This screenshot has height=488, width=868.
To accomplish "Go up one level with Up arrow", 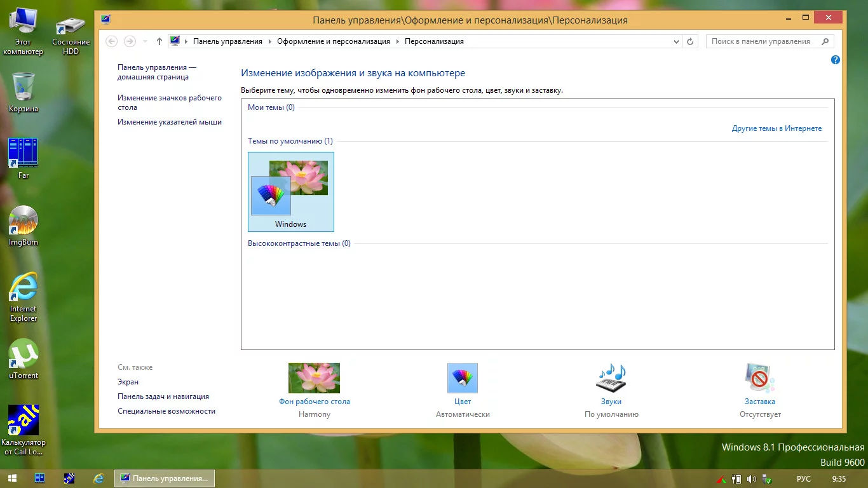I will [159, 41].
